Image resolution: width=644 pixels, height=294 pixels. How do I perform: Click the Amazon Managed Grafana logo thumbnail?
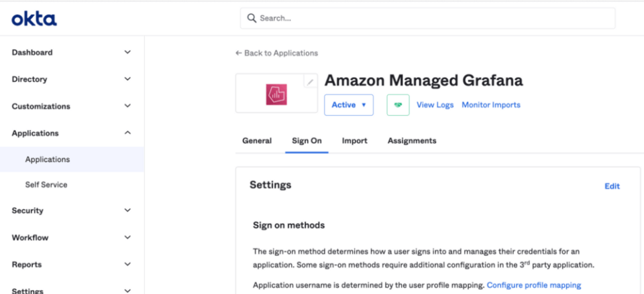tap(276, 94)
